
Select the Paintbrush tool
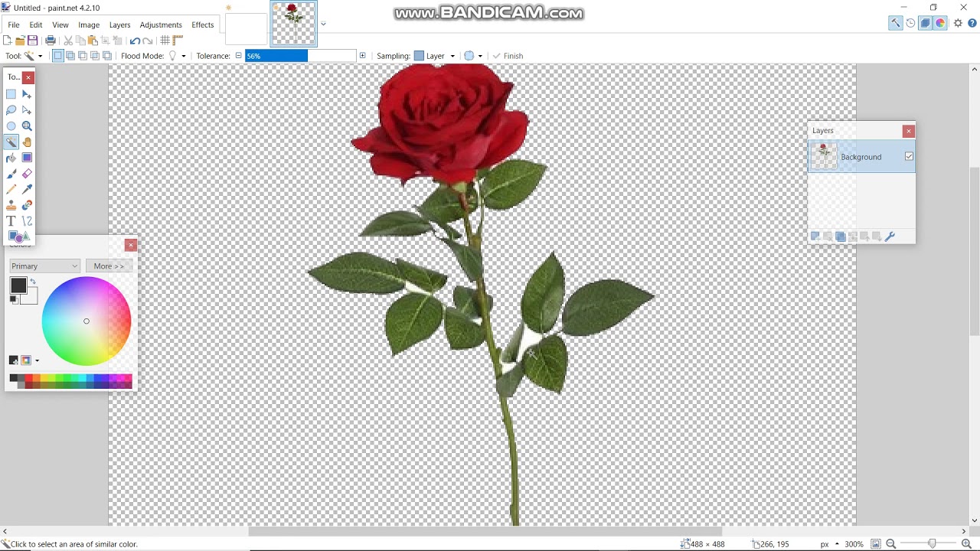click(x=11, y=174)
